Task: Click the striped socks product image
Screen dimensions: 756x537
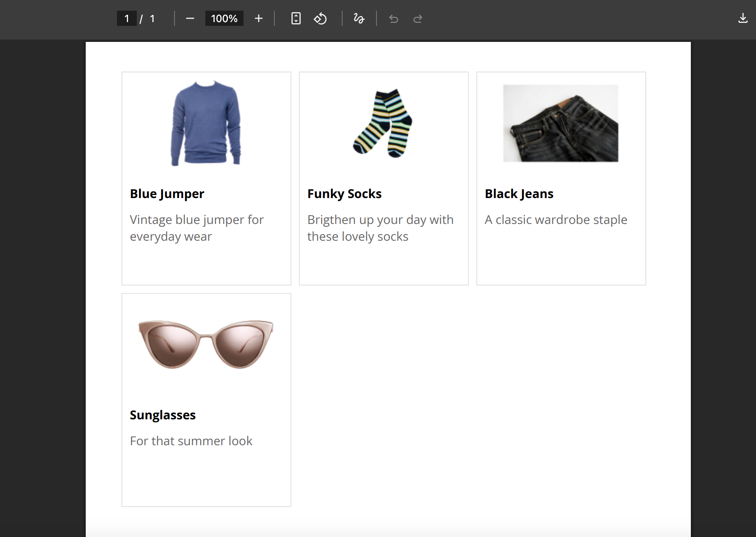Action: [x=383, y=123]
